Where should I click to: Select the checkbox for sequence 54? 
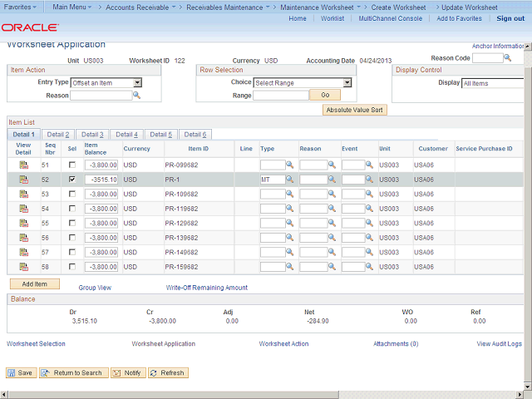coord(72,208)
